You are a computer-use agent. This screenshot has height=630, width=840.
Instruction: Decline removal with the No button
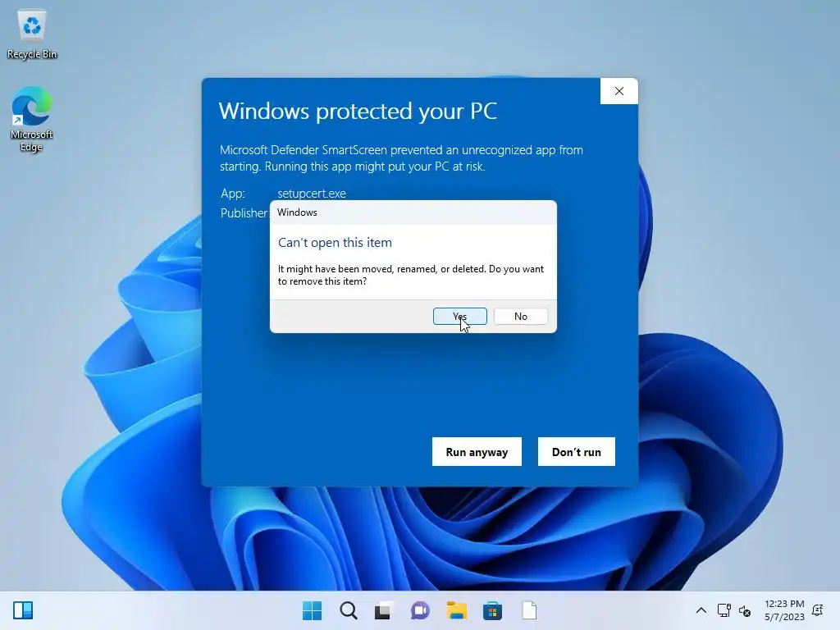pos(521,316)
